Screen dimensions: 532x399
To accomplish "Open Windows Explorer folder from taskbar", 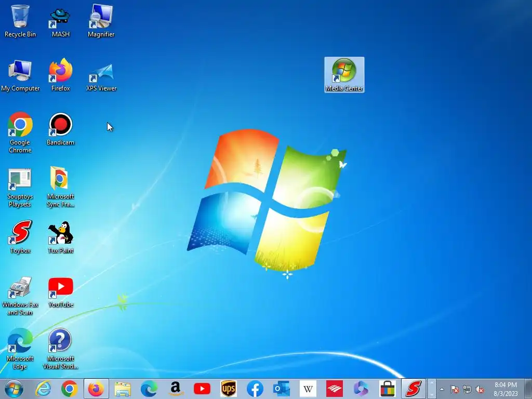I will click(123, 389).
